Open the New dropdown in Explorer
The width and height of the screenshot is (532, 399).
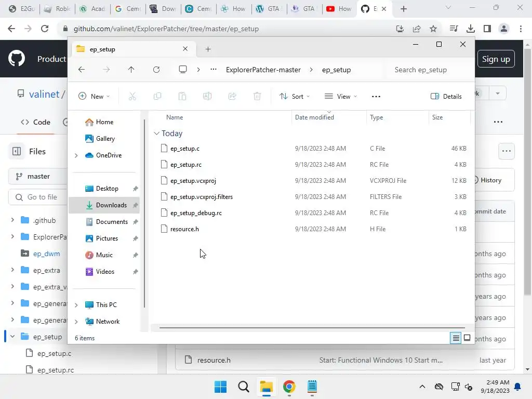point(94,96)
